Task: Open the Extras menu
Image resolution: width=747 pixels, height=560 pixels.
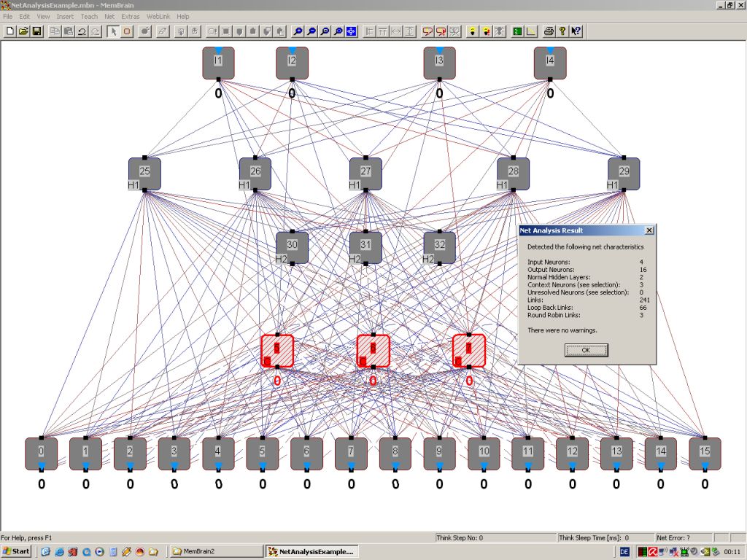Action: coord(131,16)
